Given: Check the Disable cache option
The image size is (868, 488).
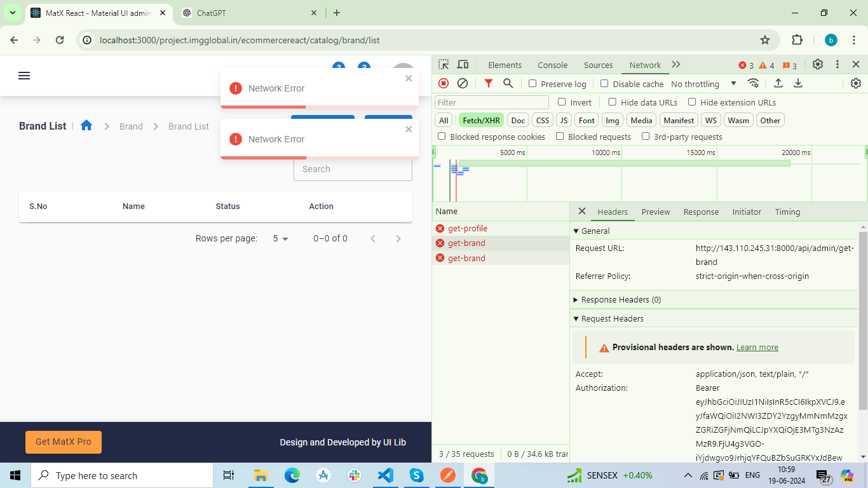Looking at the screenshot, I should pos(604,84).
